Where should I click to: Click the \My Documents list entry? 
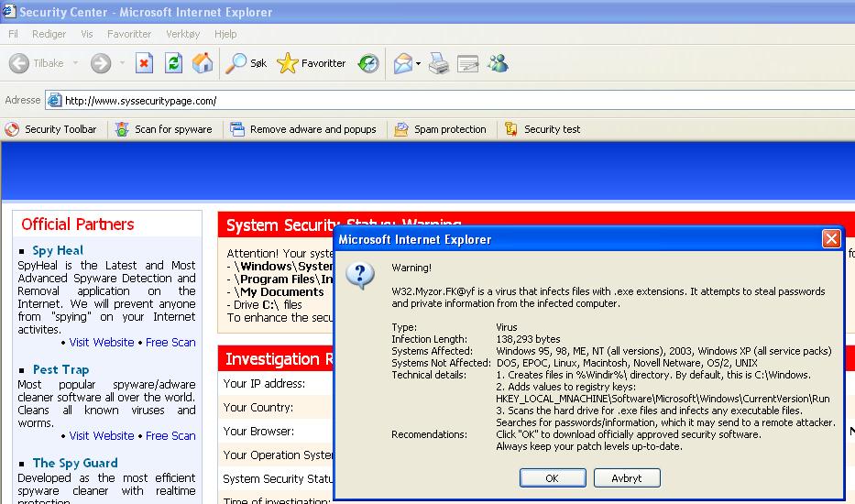[279, 291]
